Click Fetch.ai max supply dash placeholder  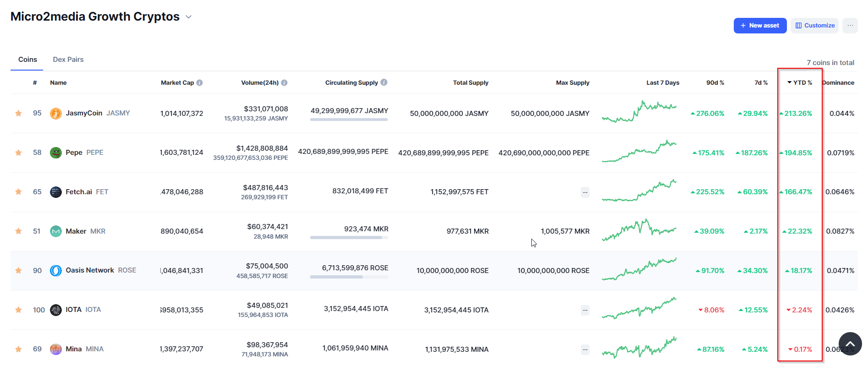pos(585,192)
